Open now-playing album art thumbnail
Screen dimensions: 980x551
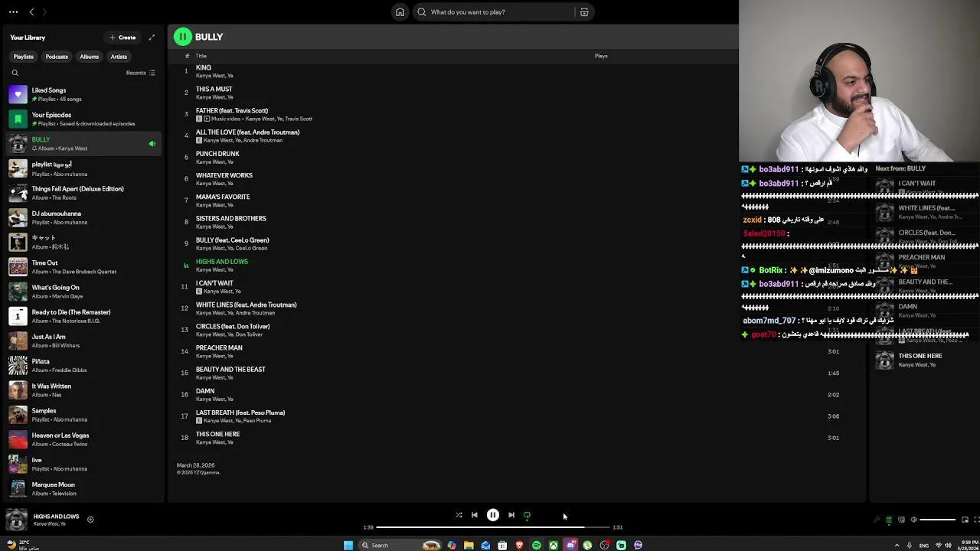(x=16, y=520)
